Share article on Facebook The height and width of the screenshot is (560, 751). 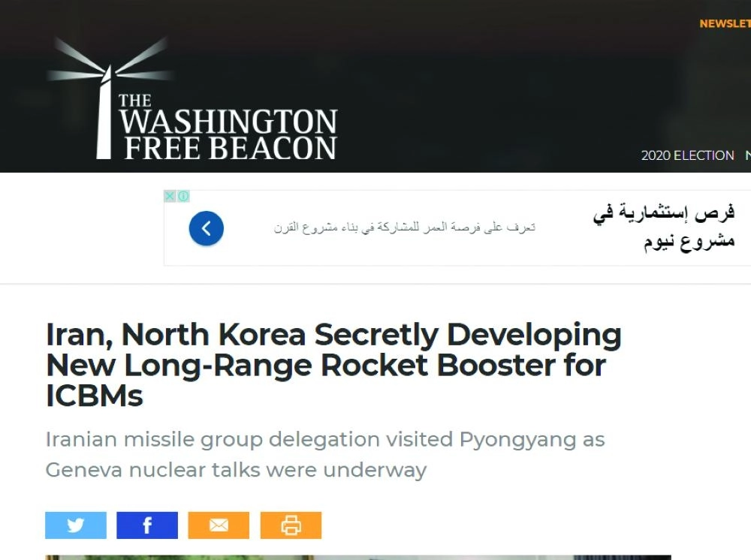point(147,525)
